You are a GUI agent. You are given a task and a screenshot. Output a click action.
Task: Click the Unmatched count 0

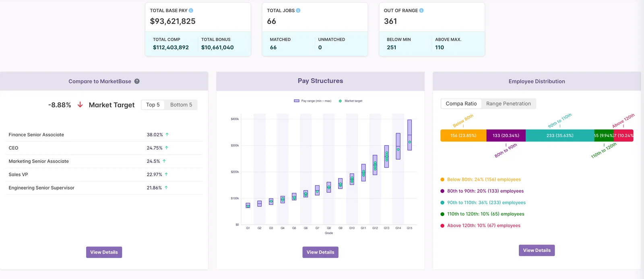(320, 48)
